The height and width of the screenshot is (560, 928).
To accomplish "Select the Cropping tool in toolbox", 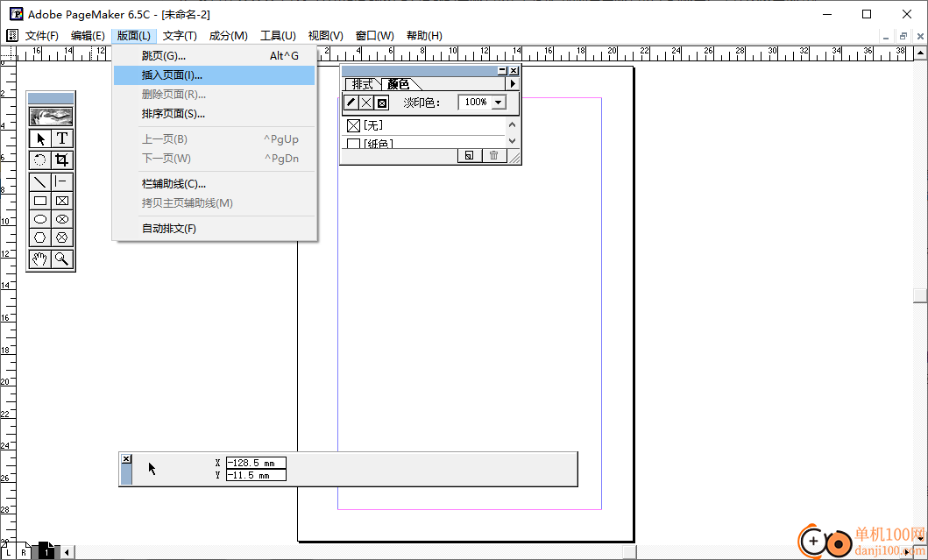I will point(62,159).
